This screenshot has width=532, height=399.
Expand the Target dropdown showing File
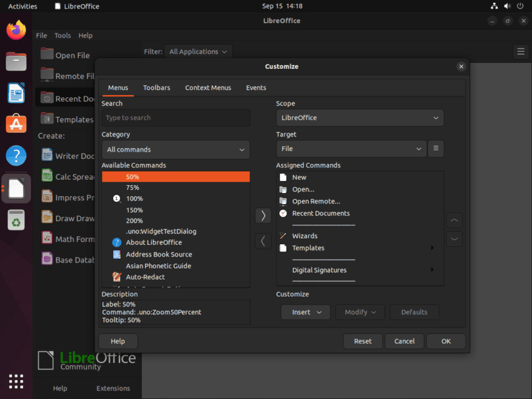coord(351,149)
